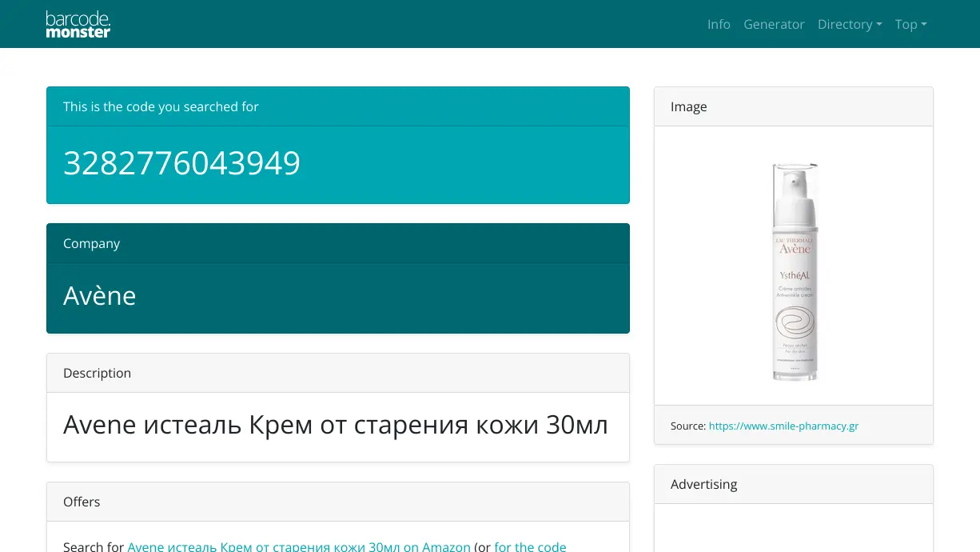Click the "This is the code you searched for" header
This screenshot has height=552, width=980.
(x=338, y=106)
